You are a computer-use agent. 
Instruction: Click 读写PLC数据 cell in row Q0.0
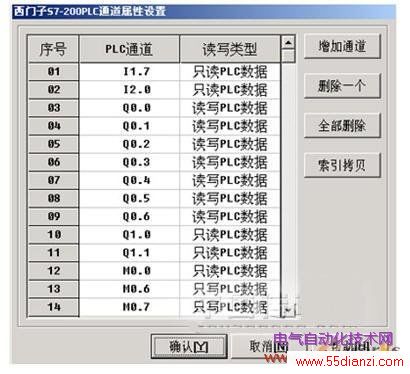(x=230, y=108)
